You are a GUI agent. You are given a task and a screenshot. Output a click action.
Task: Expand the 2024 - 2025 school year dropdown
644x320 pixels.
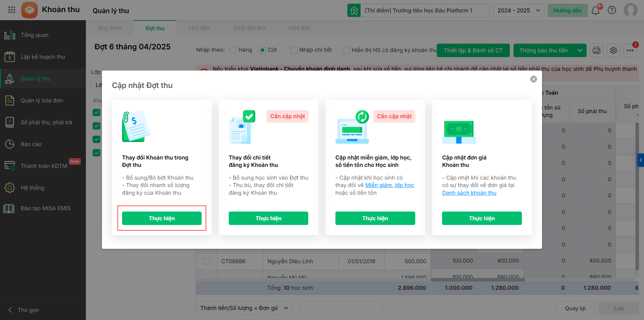(x=519, y=10)
